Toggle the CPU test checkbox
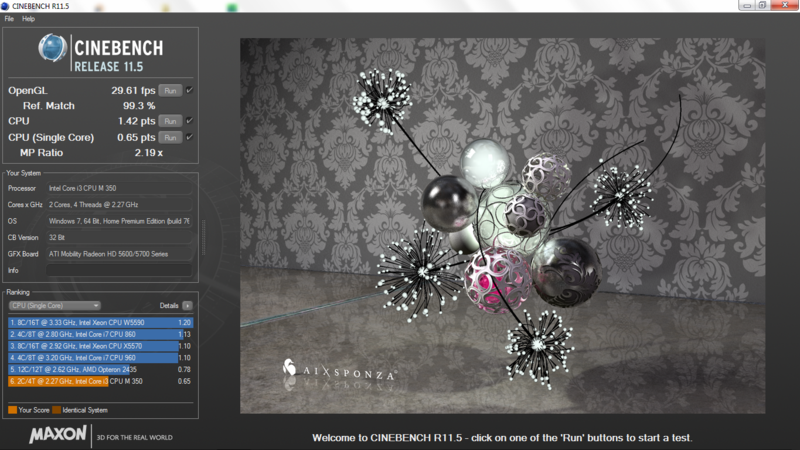800x450 pixels. 189,121
